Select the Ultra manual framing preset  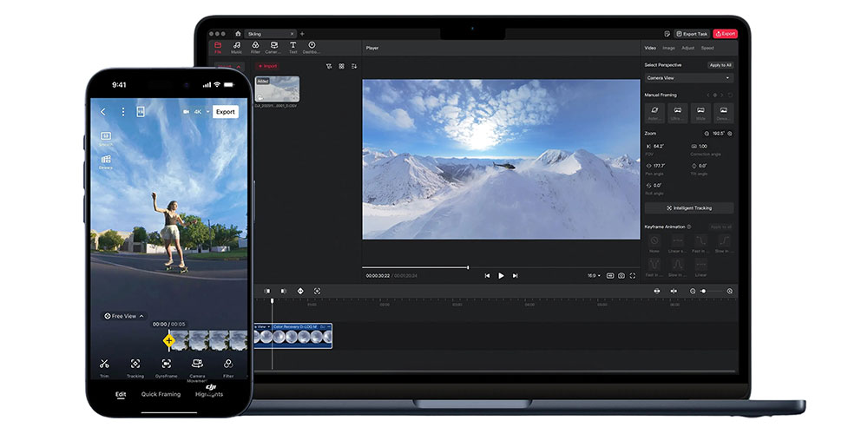coord(678,112)
